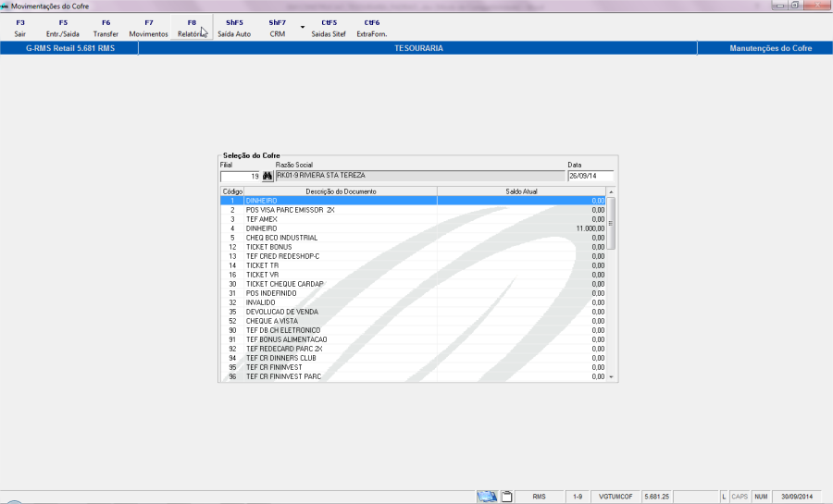
Task: Select row POS VISA PARC EMISSOR 2X
Action: [x=413, y=210]
